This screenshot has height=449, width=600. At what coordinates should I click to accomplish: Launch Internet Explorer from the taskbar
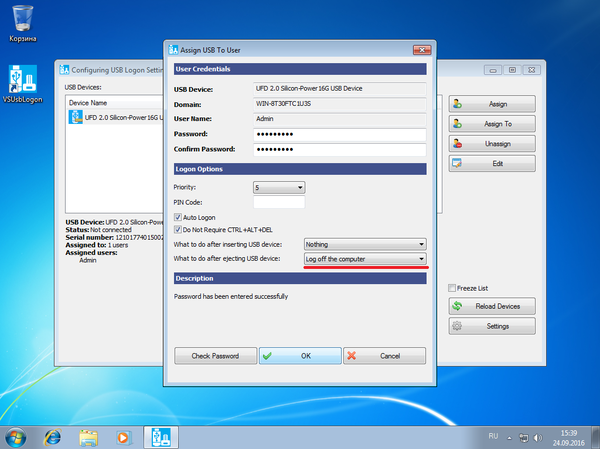[x=52, y=437]
